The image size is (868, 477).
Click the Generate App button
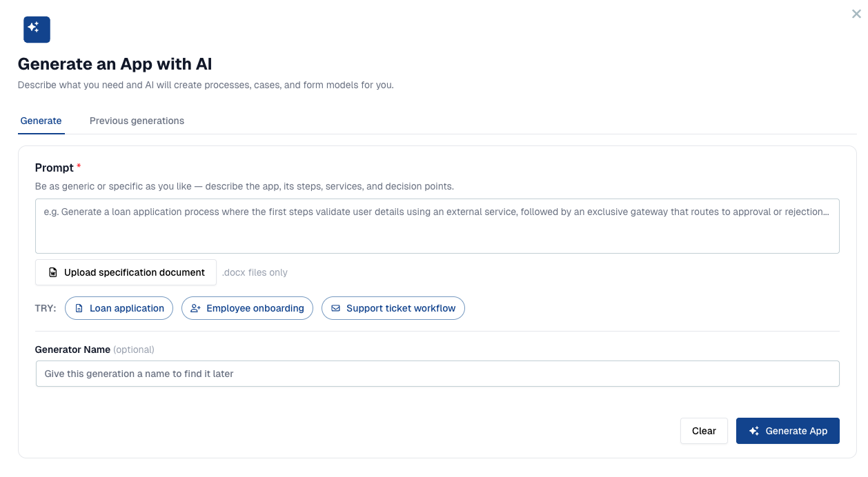(788, 431)
